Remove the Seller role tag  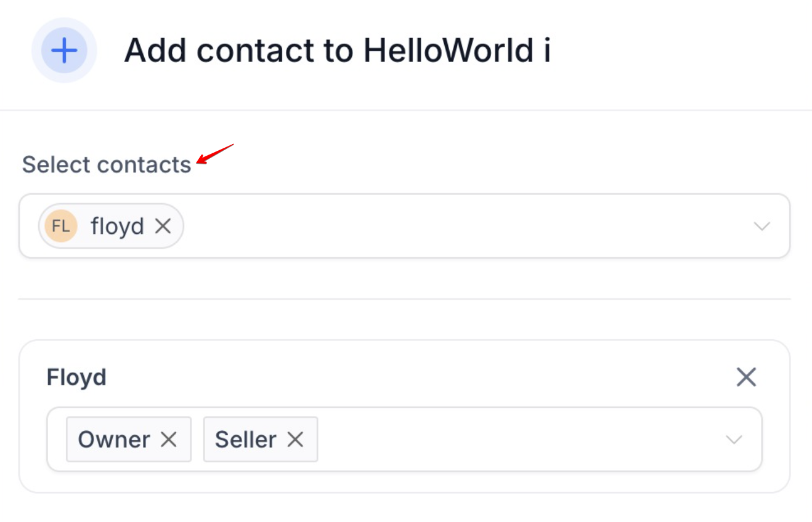pyautogui.click(x=296, y=440)
